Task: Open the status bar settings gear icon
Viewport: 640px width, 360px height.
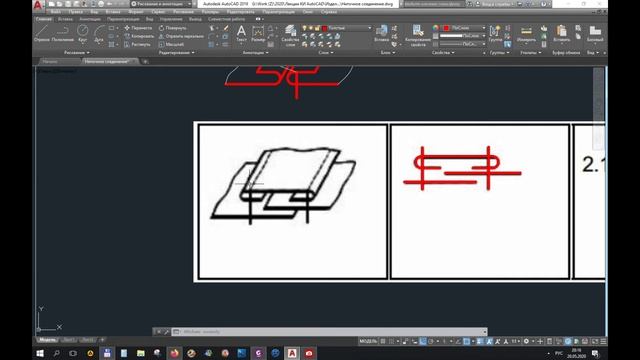Action: click(527, 341)
